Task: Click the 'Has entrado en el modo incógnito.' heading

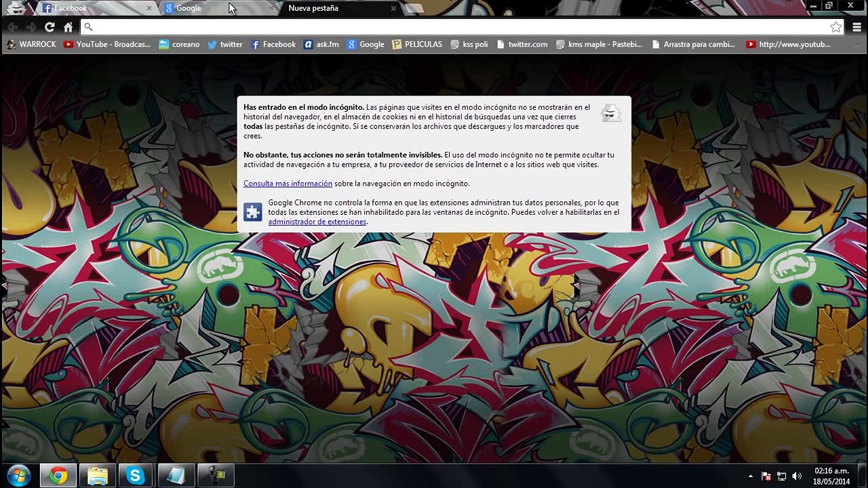Action: click(304, 107)
